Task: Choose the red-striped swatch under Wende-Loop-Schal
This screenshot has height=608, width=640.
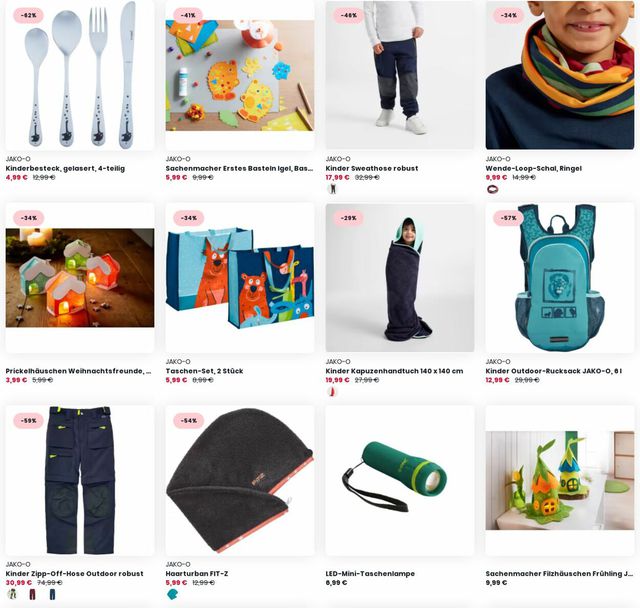Action: pos(493,189)
